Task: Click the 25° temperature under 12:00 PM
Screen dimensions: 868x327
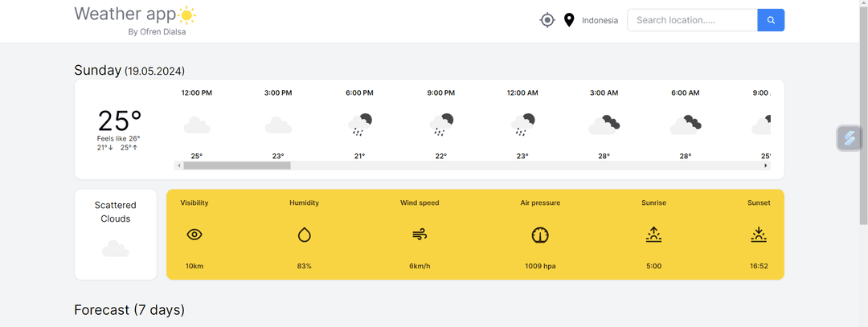Action: pyautogui.click(x=197, y=156)
